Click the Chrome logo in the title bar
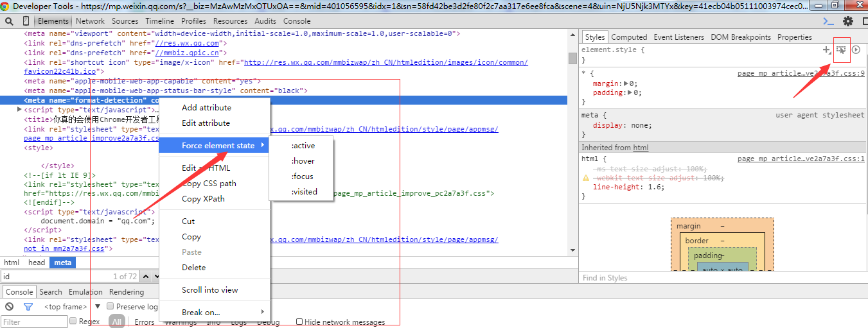 (x=5, y=6)
